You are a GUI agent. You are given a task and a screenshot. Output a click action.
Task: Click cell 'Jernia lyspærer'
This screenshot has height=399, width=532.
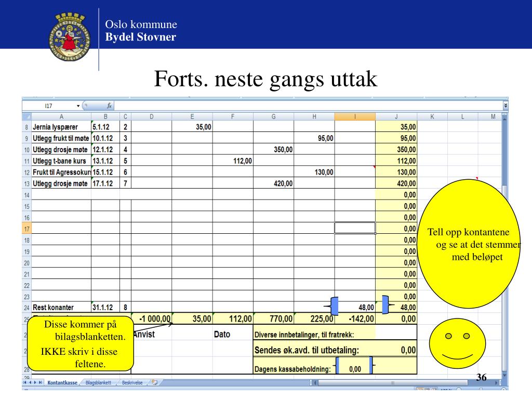61,127
